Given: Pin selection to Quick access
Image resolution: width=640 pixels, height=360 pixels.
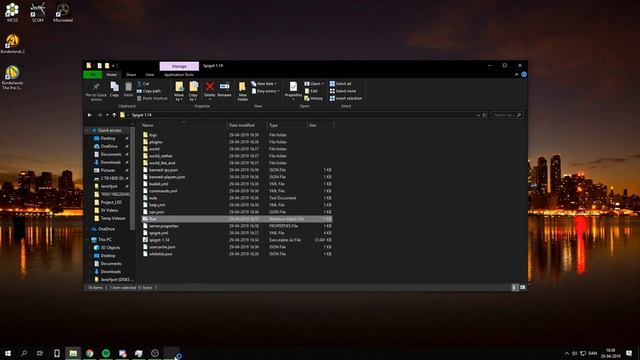Looking at the screenshot, I should [x=96, y=91].
